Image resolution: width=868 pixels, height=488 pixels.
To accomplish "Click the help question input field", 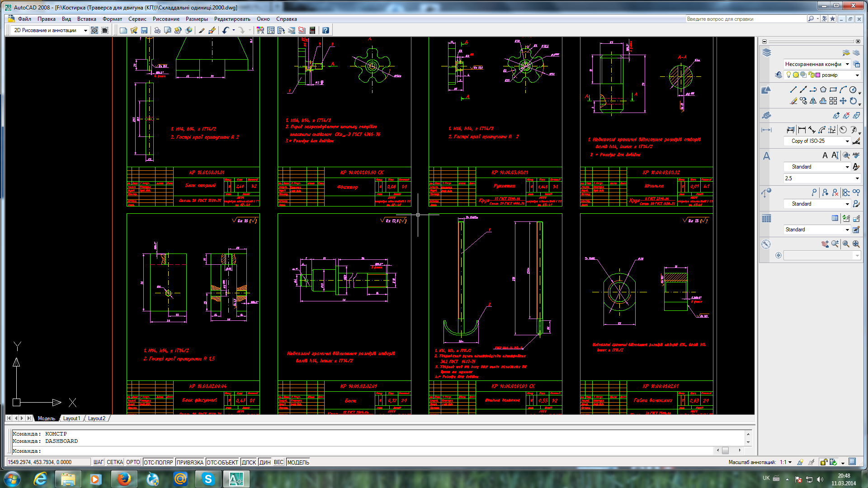I will (746, 19).
